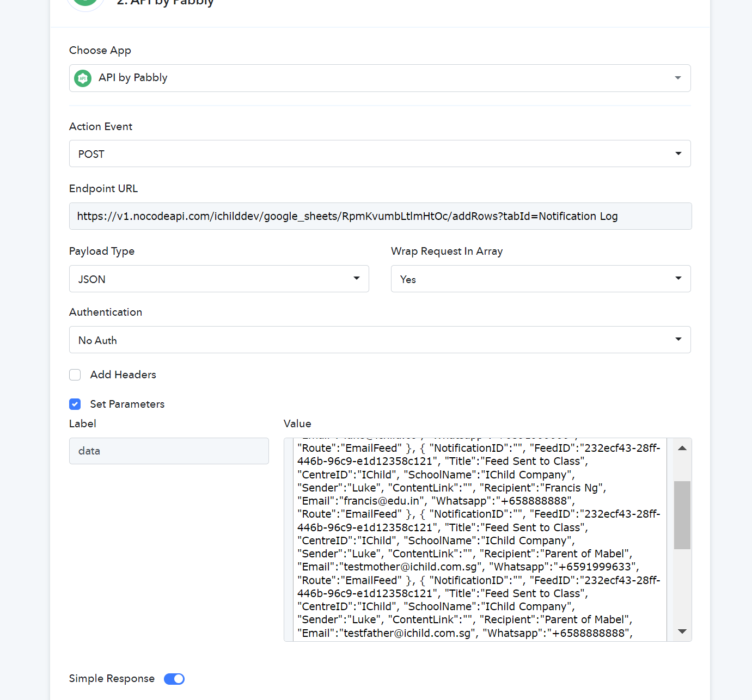The image size is (752, 700).
Task: Open the Payload Type JSON dropdown
Action: (219, 279)
